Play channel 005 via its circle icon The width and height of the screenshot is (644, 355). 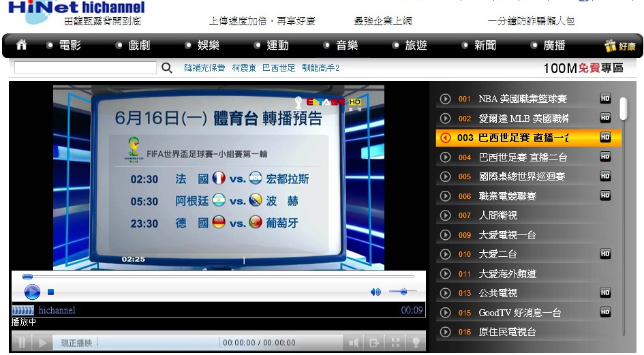(445, 176)
